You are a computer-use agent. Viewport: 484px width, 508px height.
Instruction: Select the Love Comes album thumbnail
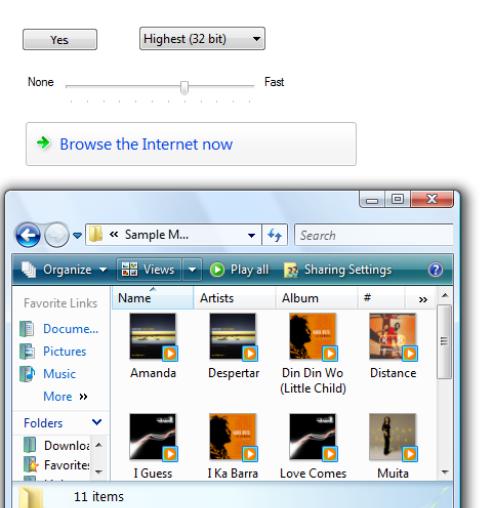click(313, 437)
